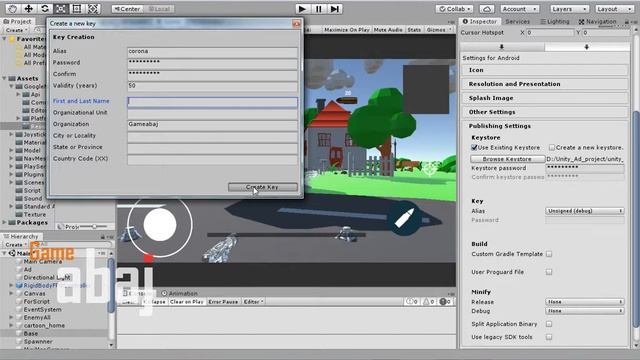Click the Step frame button
Image resolution: width=640 pixels, height=360 pixels.
(335, 9)
